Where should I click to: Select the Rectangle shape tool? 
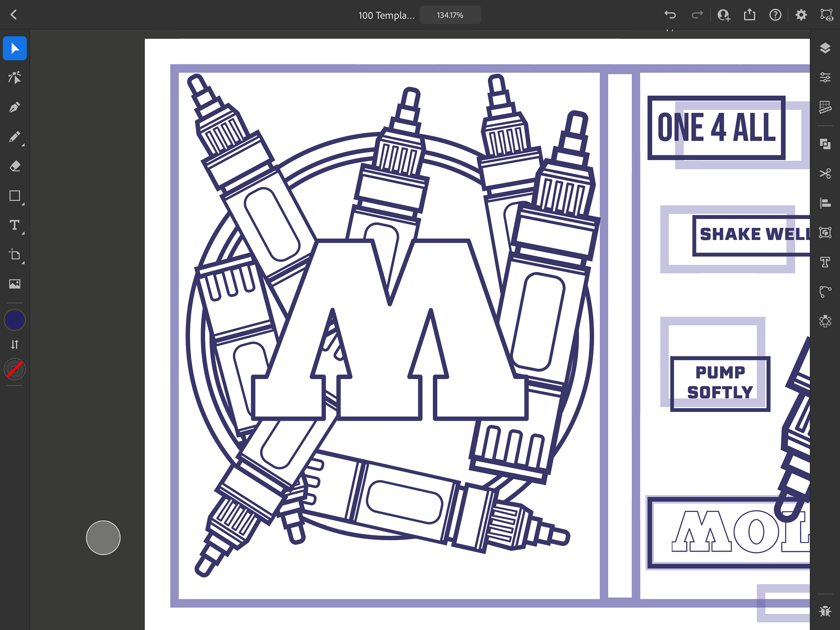15,196
